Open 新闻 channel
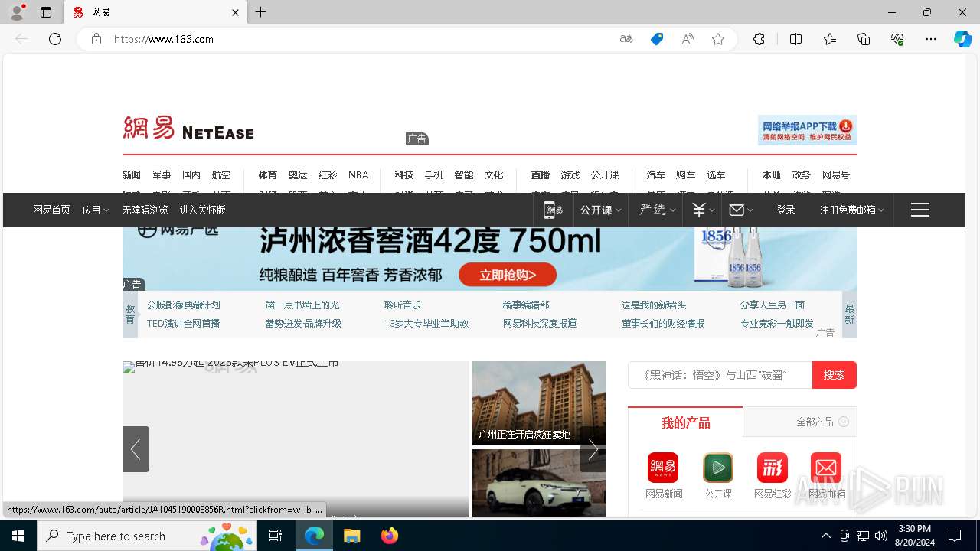Viewport: 980px width, 551px height. [x=132, y=175]
